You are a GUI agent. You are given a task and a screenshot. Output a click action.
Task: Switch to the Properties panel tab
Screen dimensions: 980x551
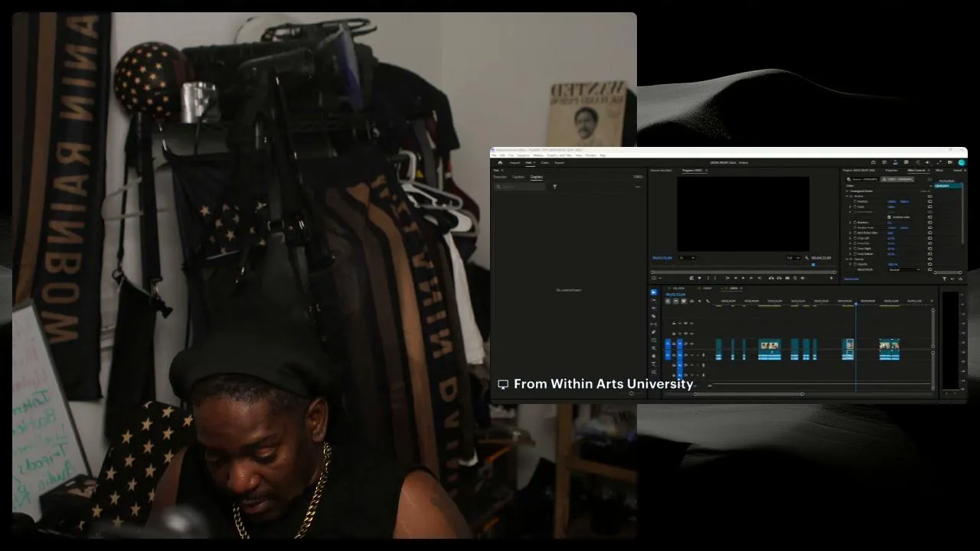tap(891, 170)
